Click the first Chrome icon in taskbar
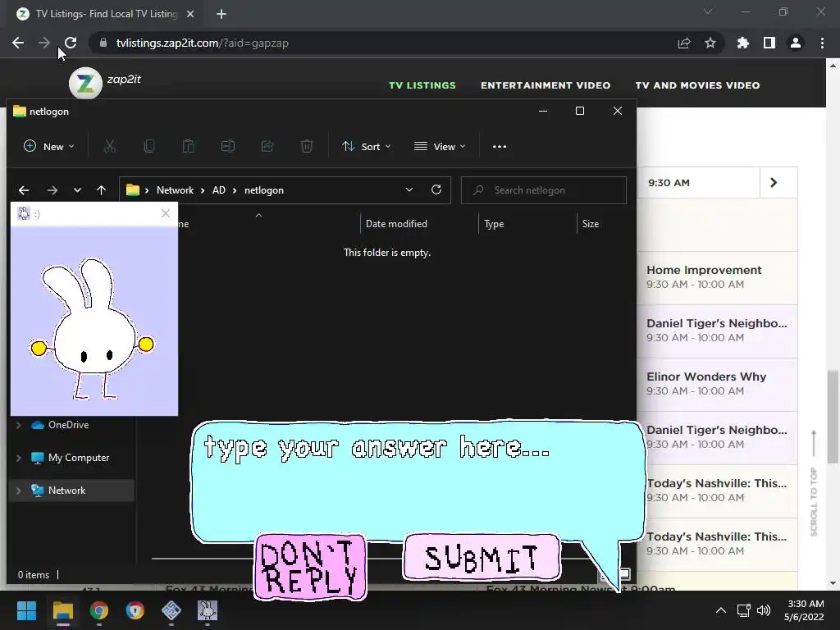 tap(99, 610)
